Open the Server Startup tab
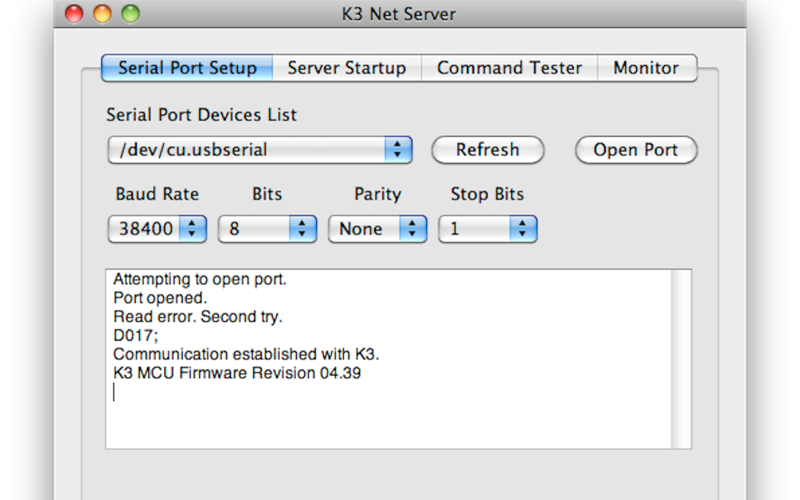The image size is (800, 500). pyautogui.click(x=346, y=68)
